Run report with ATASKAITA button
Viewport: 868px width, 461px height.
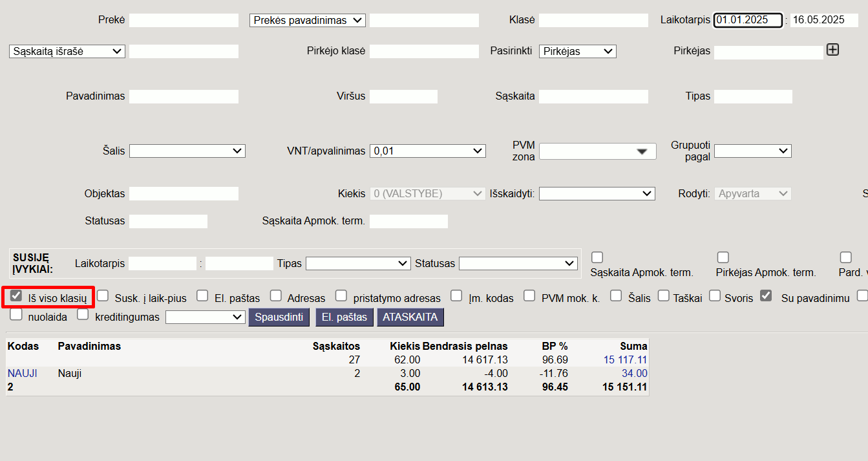click(x=410, y=317)
